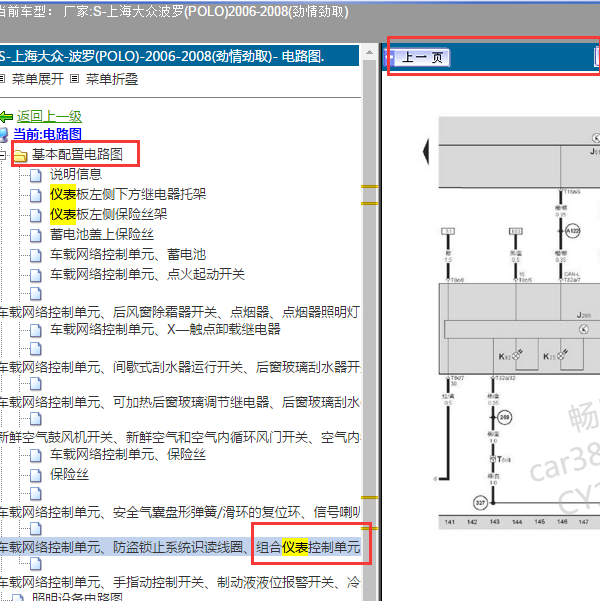This screenshot has height=601, width=600.
Task: Click the 上一页 previous page button
Action: click(x=417, y=57)
